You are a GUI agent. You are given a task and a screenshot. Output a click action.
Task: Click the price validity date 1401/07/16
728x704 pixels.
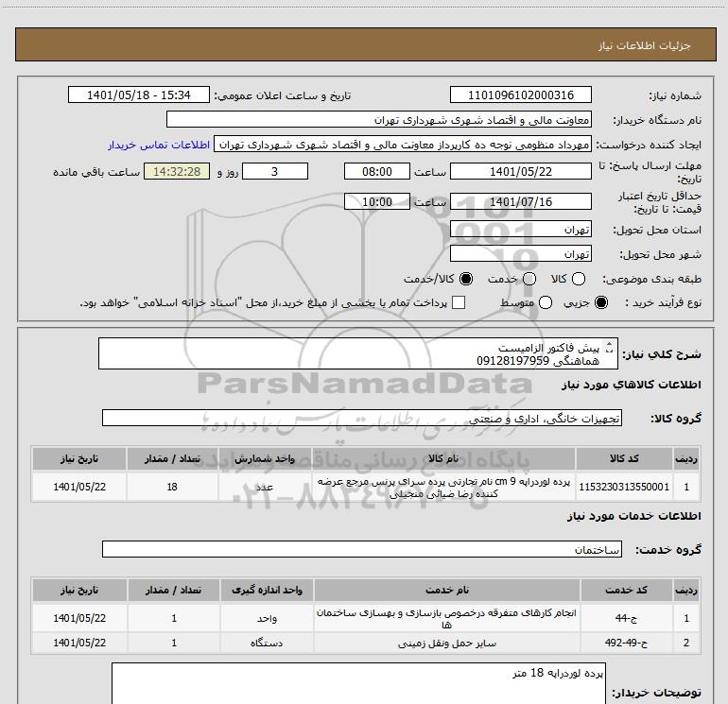point(520,201)
